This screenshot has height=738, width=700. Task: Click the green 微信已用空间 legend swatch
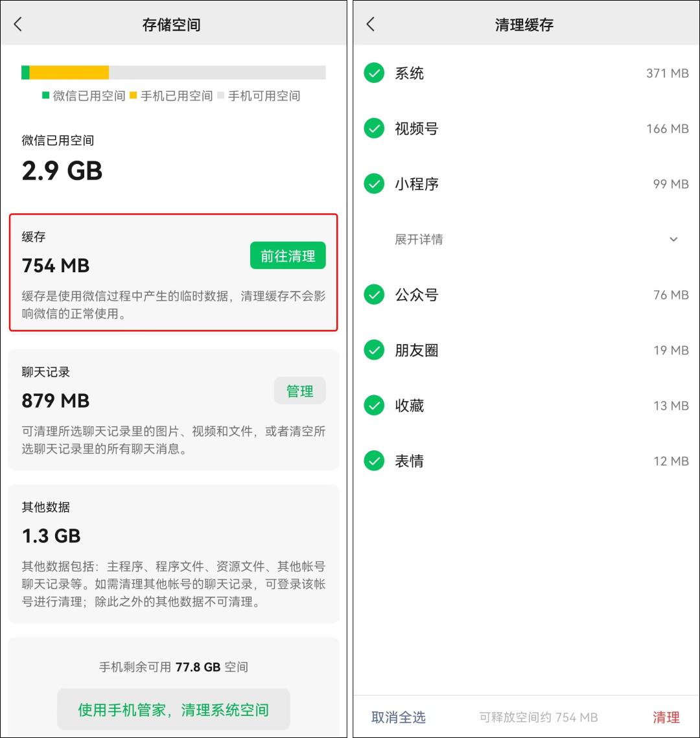[45, 95]
